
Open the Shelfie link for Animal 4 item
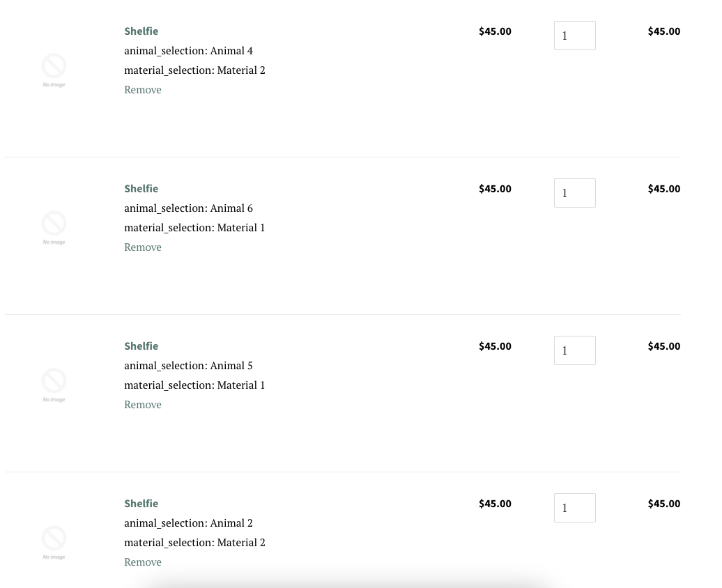(x=141, y=31)
